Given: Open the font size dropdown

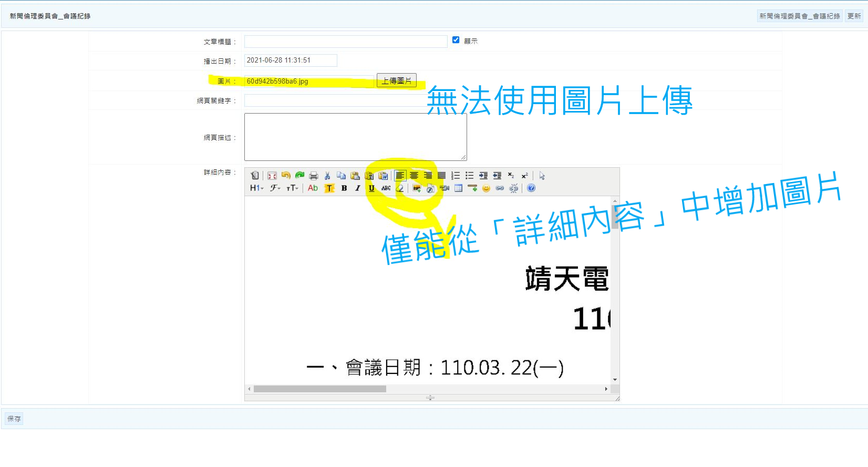Looking at the screenshot, I should pyautogui.click(x=292, y=188).
